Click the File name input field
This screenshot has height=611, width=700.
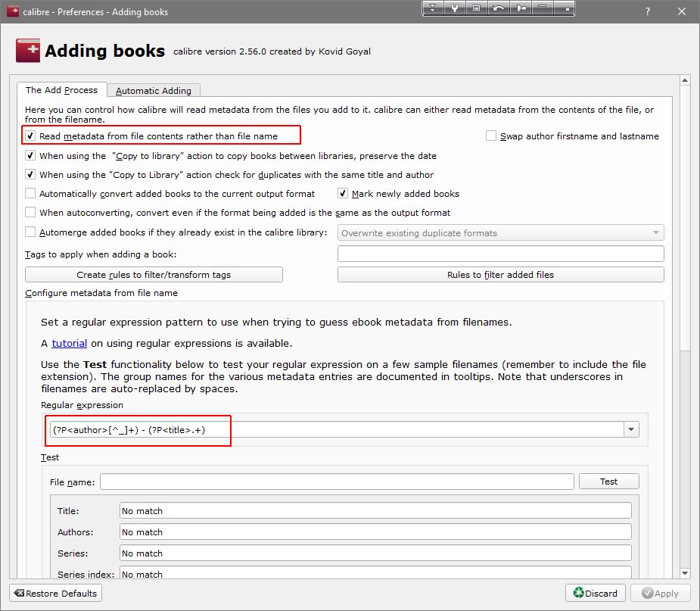[337, 482]
